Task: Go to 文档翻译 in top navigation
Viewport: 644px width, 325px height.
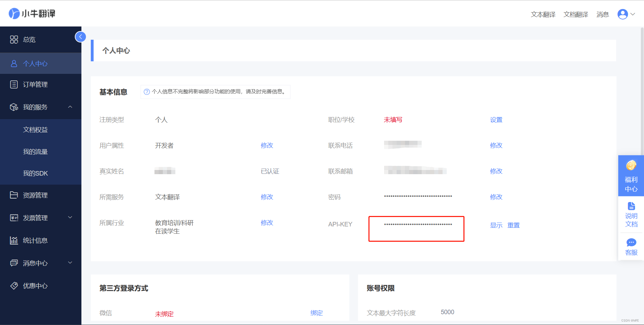Action: pyautogui.click(x=576, y=15)
